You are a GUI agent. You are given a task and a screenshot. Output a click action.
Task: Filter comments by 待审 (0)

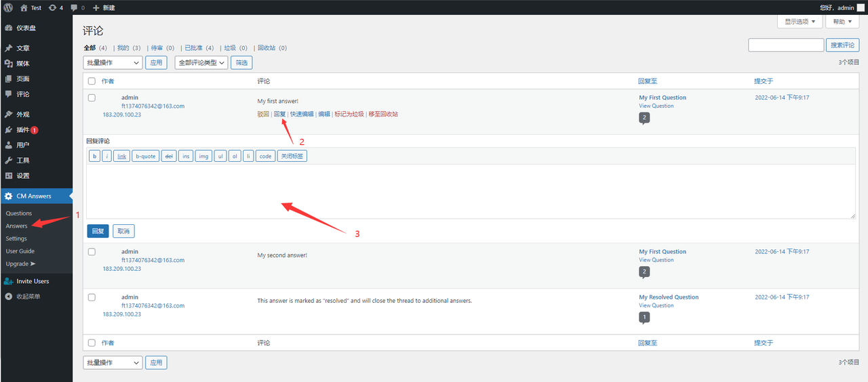(x=163, y=48)
